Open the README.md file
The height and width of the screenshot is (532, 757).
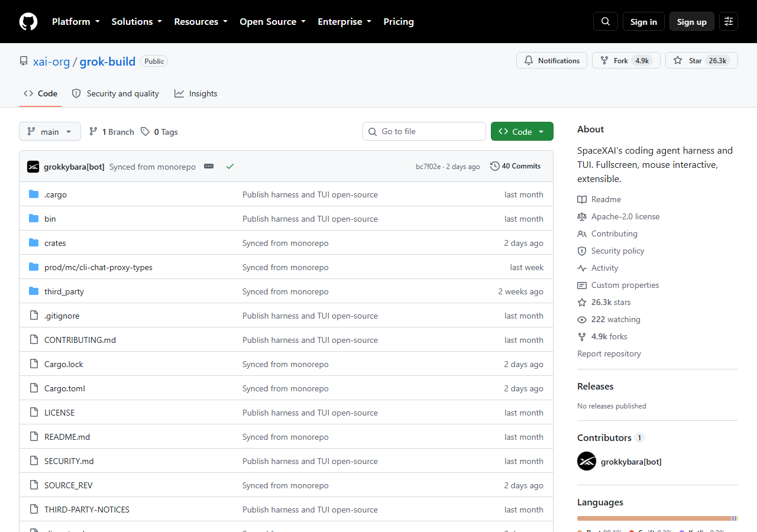click(67, 437)
